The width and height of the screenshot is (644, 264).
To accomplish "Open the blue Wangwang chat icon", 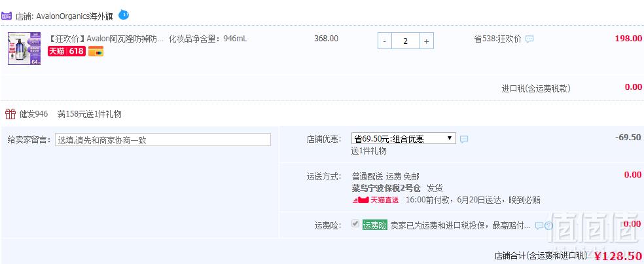I will click(x=124, y=15).
